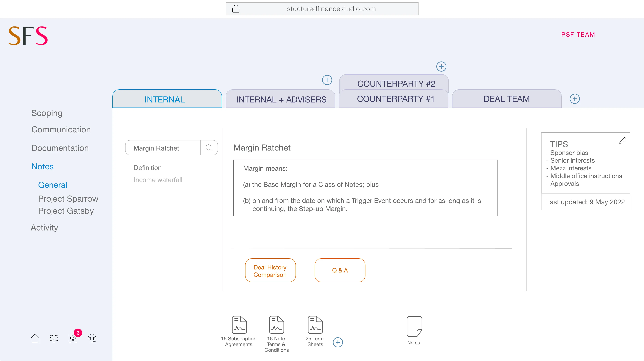Switch to DEAL TEAM tab
Viewport: 644px width, 361px height.
[x=507, y=99]
